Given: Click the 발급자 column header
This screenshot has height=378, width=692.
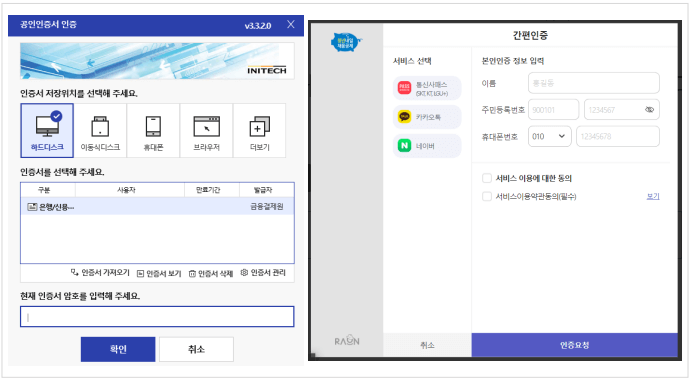Looking at the screenshot, I should (263, 190).
